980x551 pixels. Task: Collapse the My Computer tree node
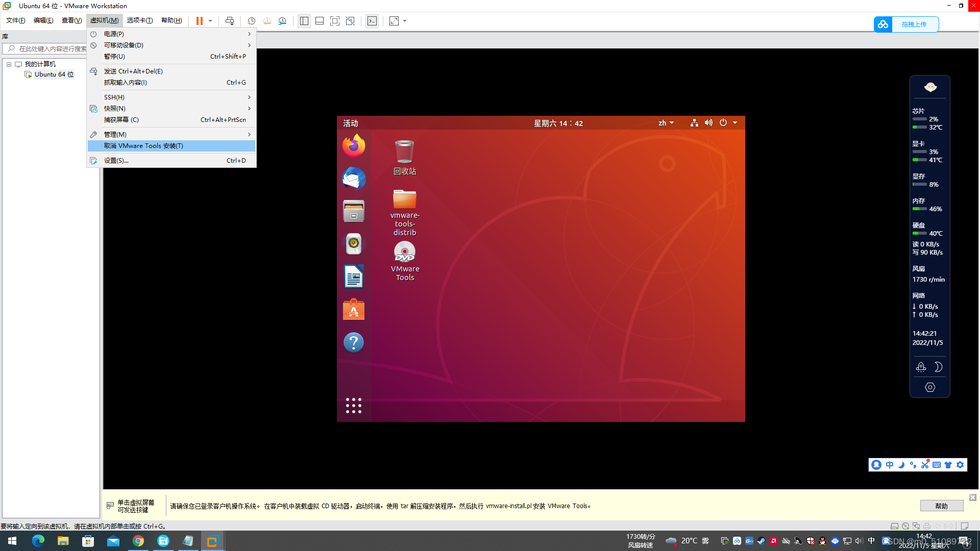pyautogui.click(x=9, y=64)
